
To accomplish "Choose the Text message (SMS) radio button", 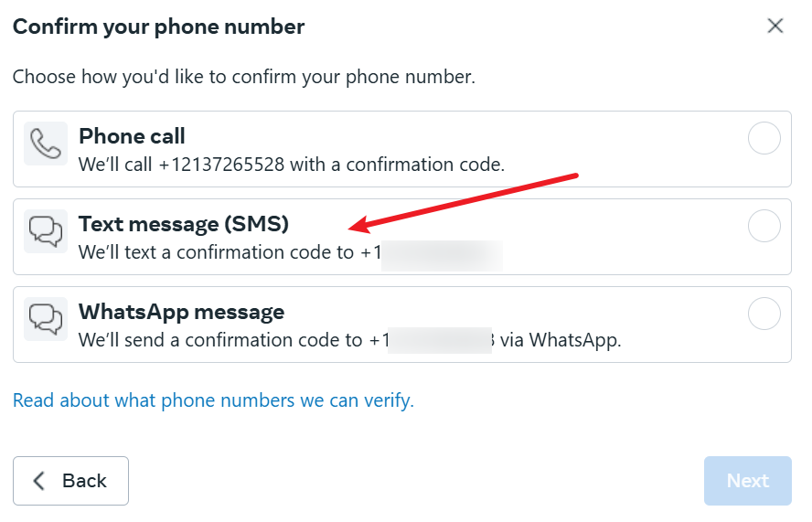I will (x=764, y=226).
